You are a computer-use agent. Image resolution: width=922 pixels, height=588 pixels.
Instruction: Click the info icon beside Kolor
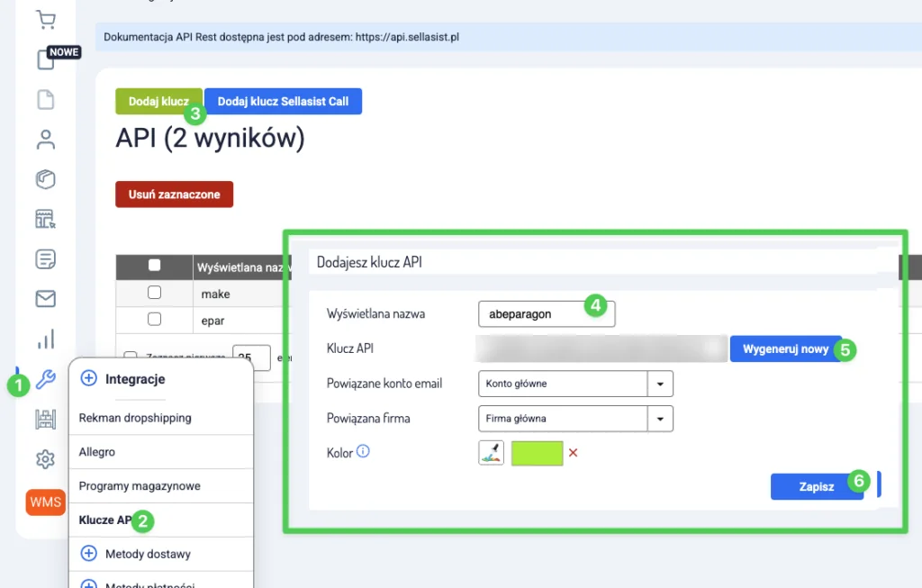364,451
